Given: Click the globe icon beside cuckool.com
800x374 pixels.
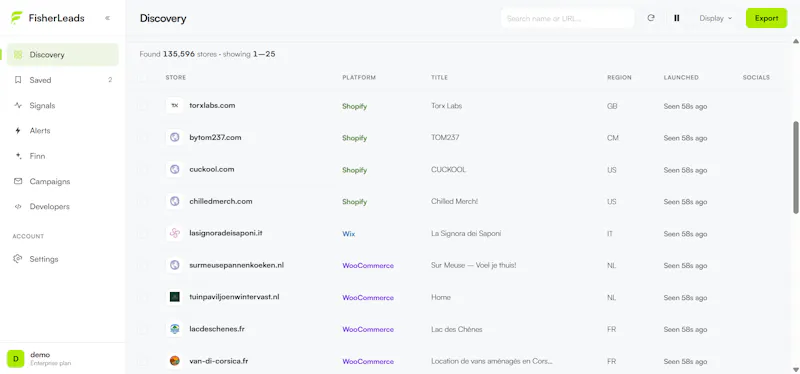Looking at the screenshot, I should tap(174, 169).
